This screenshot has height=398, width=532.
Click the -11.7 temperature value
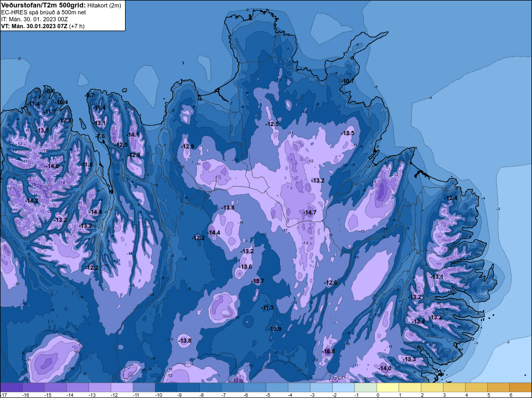pyautogui.click(x=50, y=112)
